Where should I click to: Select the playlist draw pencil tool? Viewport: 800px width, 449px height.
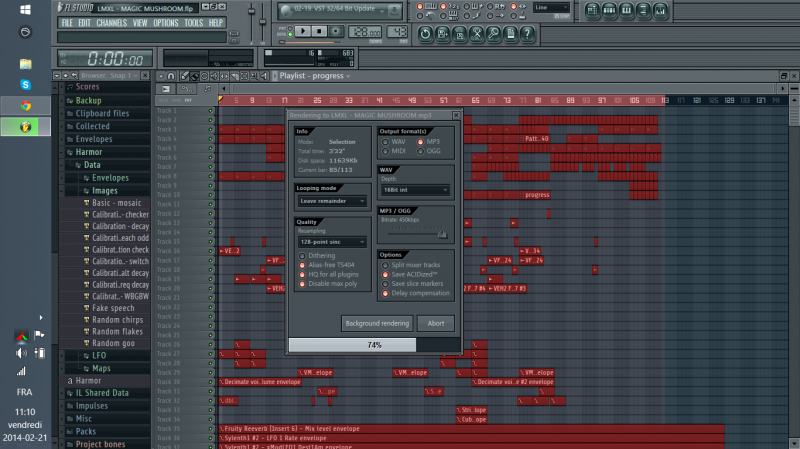click(184, 76)
